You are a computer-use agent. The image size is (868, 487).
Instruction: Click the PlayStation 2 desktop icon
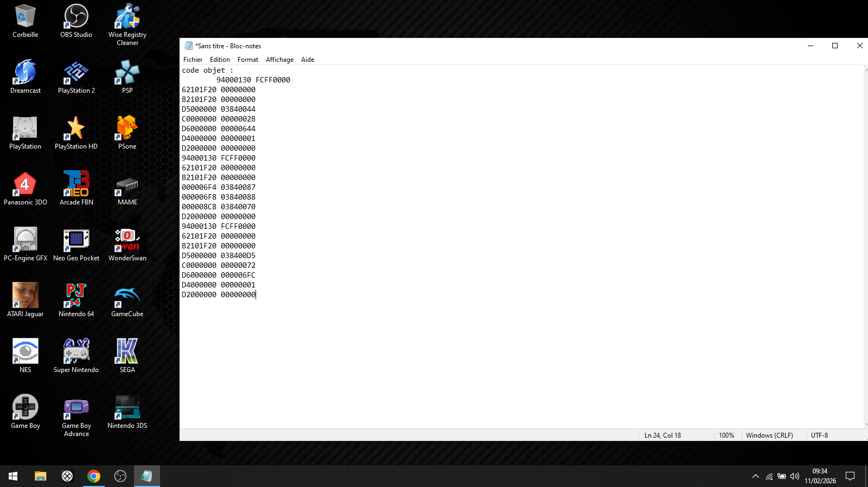(76, 73)
